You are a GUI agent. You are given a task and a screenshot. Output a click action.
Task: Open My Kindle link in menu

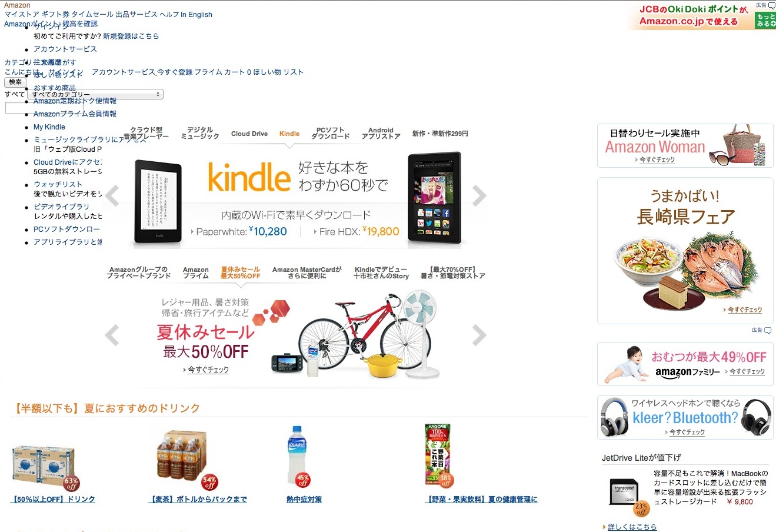pyautogui.click(x=49, y=127)
